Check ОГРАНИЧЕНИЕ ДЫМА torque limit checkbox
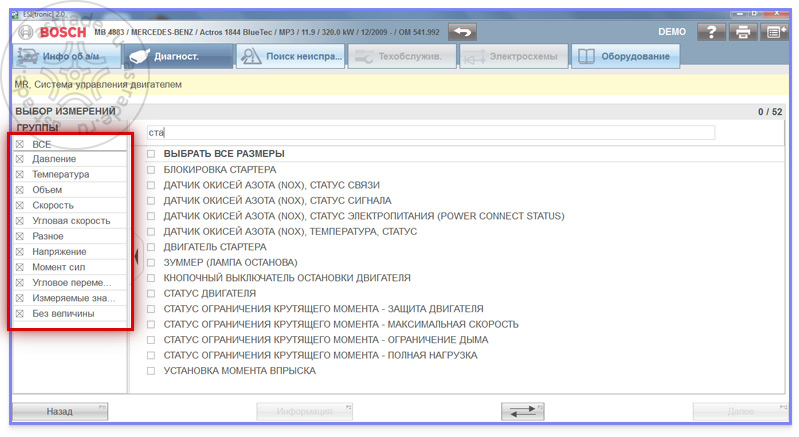The width and height of the screenshot is (799, 437). (x=151, y=340)
